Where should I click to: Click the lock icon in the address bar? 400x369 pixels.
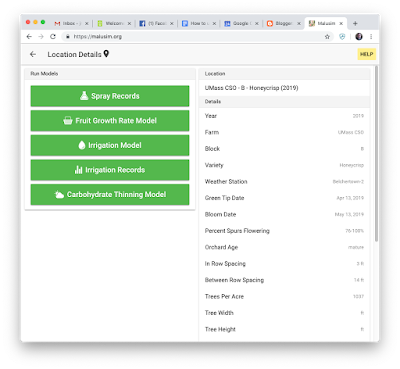tap(68, 37)
